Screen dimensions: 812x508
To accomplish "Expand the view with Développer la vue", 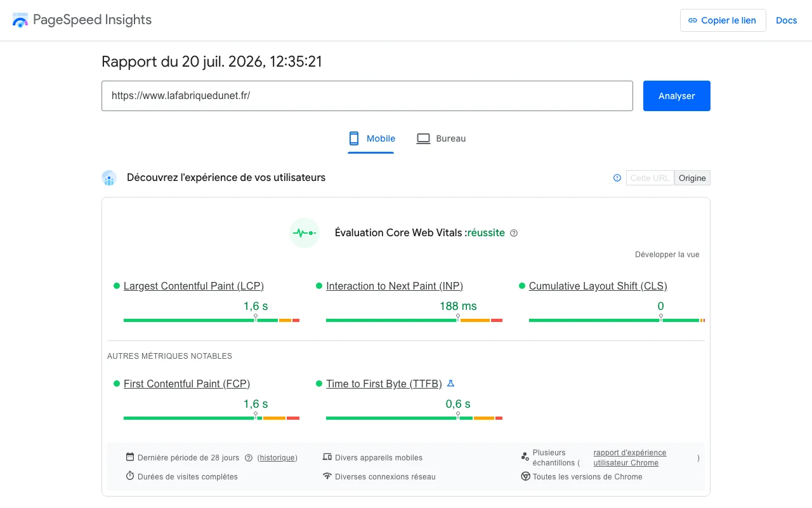I will 667,255.
